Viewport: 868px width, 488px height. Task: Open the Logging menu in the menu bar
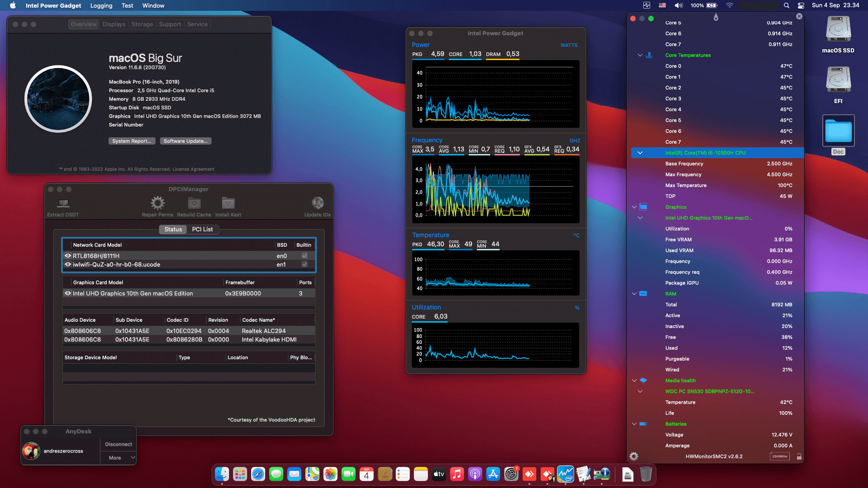point(101,5)
